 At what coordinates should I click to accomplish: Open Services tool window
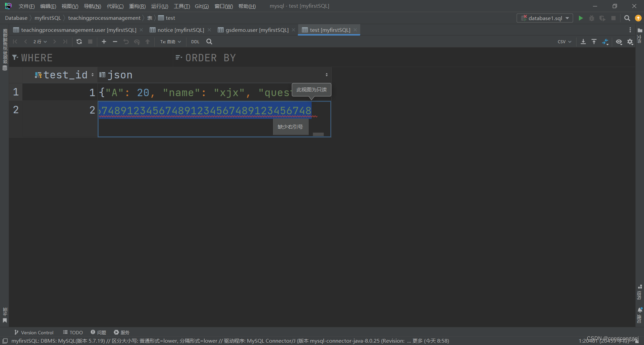click(x=121, y=332)
